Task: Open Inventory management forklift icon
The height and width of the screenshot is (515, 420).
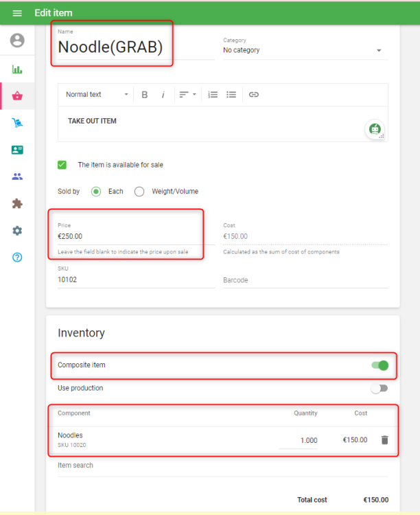Action: point(17,123)
